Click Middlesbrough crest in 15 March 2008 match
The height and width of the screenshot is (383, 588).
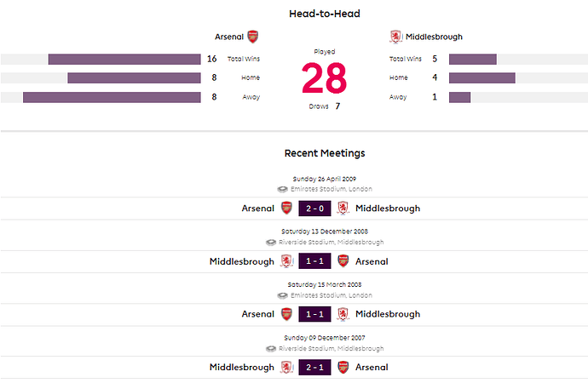(x=343, y=314)
